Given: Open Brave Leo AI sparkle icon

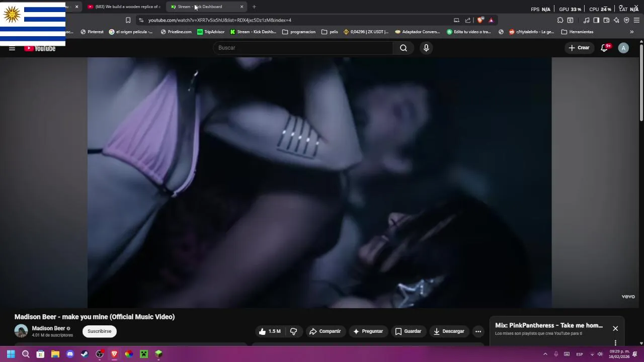Looking at the screenshot, I should click(x=616, y=20).
